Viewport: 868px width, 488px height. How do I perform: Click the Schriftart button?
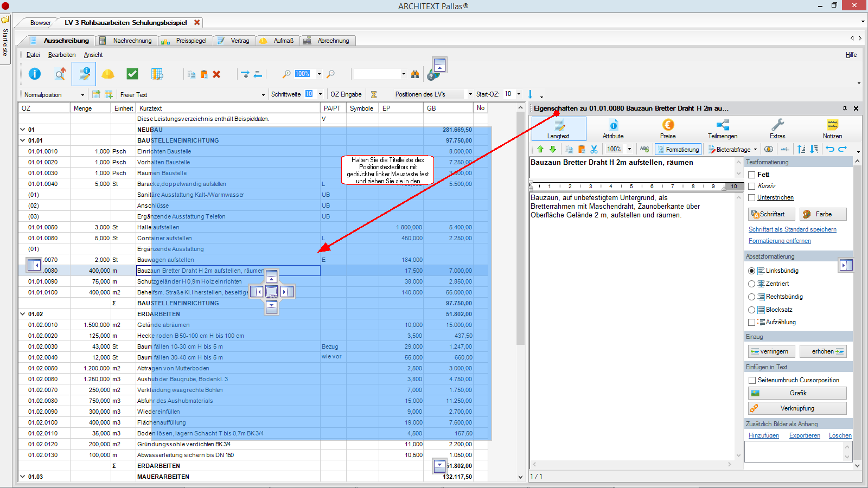tap(771, 214)
